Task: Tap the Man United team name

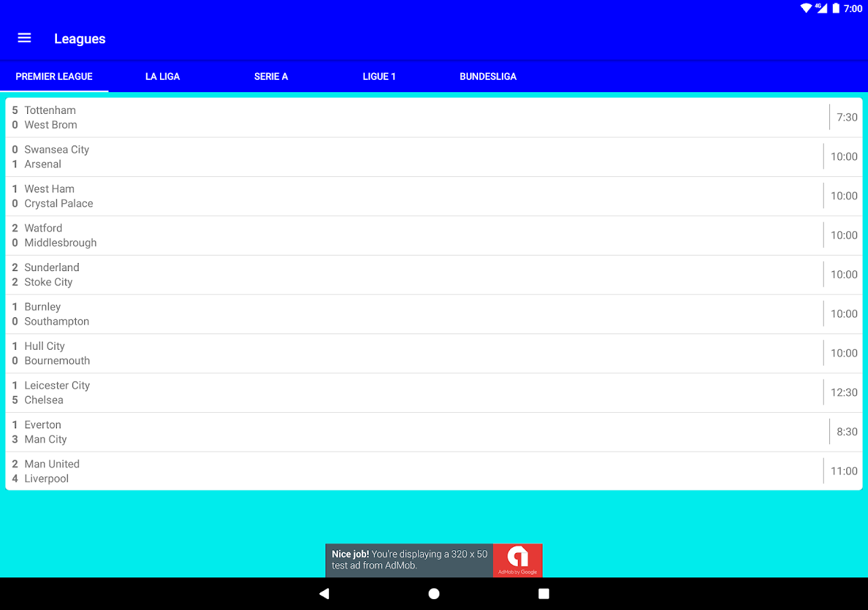Action: click(x=52, y=464)
